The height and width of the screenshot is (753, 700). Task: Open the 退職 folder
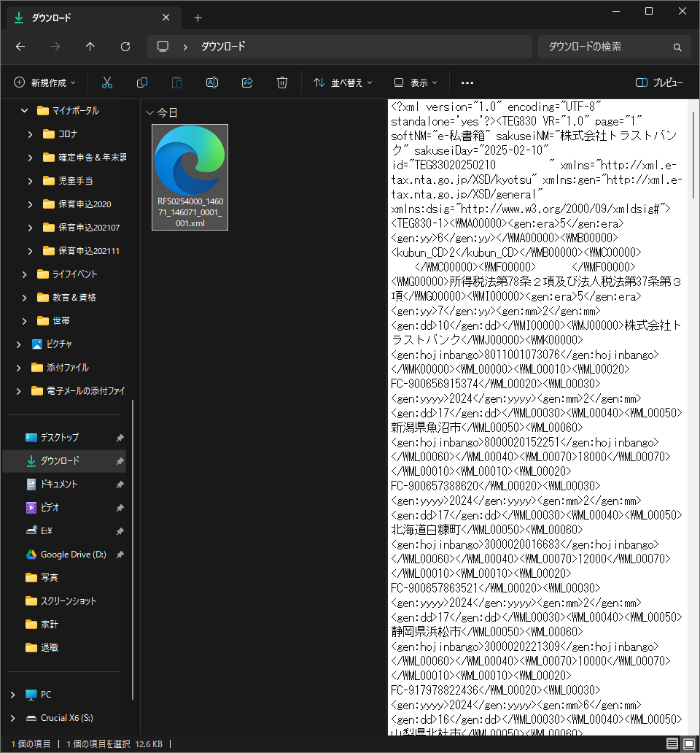point(49,648)
